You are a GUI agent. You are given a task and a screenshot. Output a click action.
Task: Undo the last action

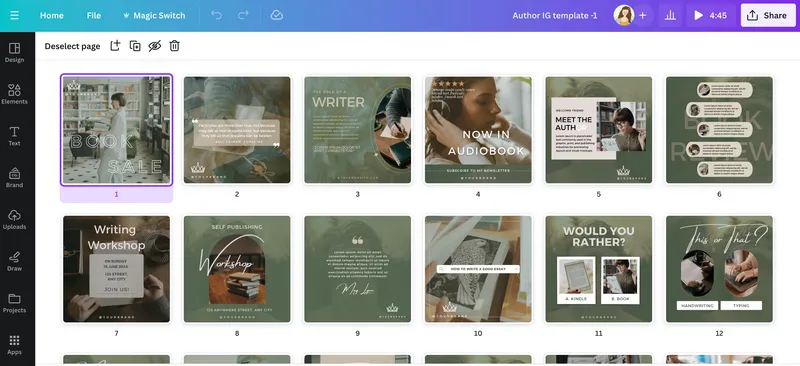(216, 15)
